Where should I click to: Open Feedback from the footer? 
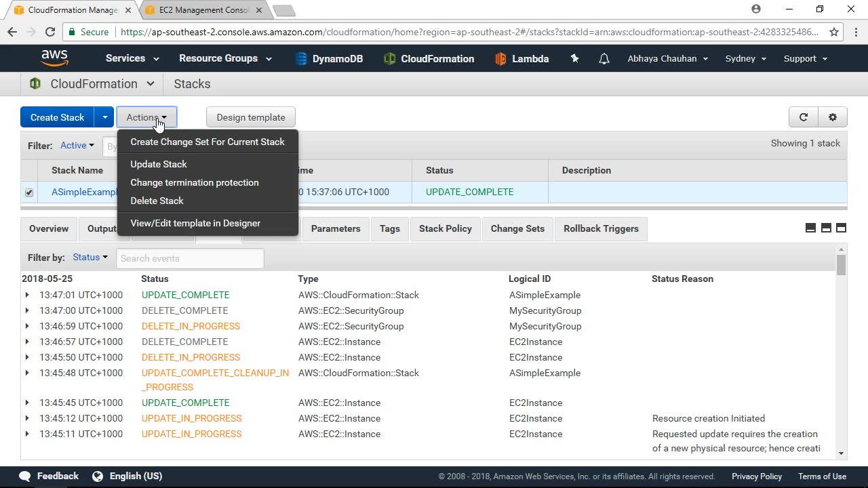point(49,476)
